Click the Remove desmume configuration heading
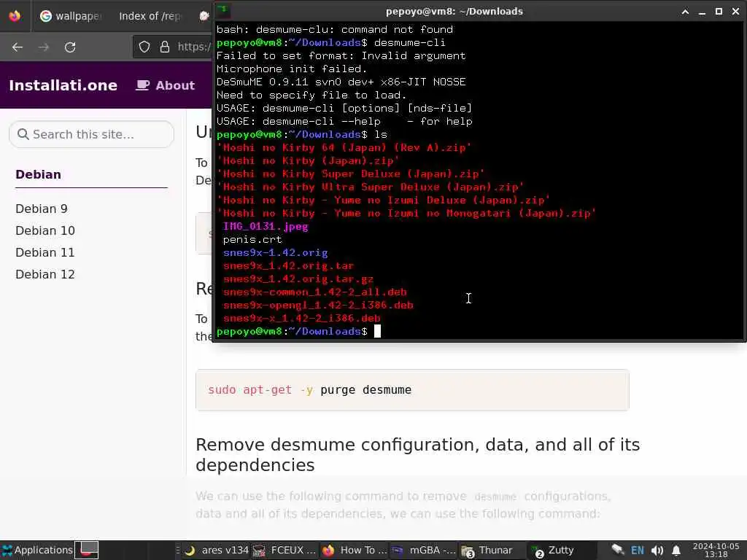 (418, 454)
